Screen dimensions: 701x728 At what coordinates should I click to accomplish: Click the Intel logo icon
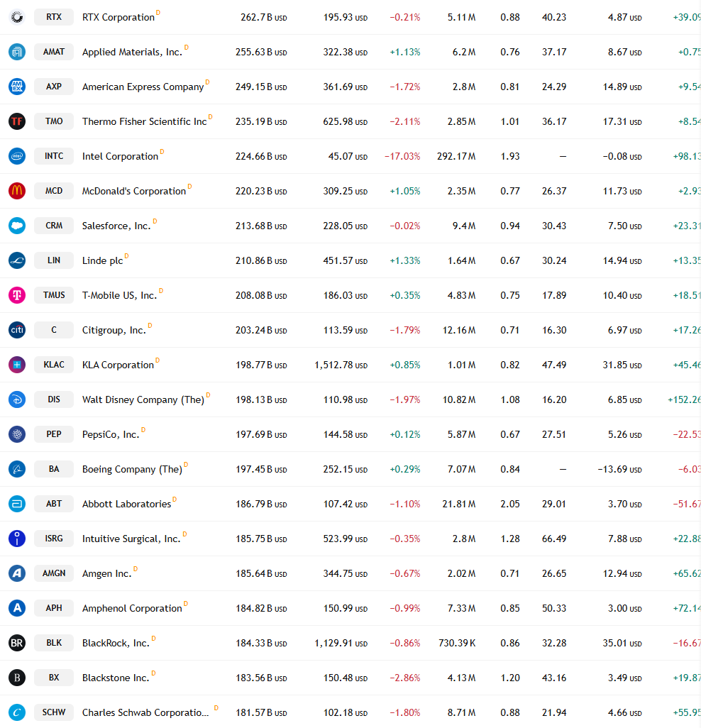[x=17, y=156]
